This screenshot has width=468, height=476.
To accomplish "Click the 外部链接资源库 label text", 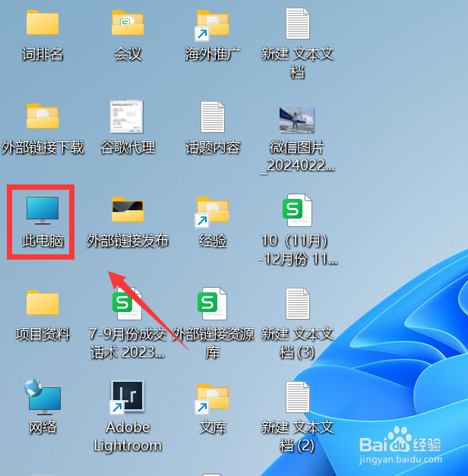I will (213, 343).
